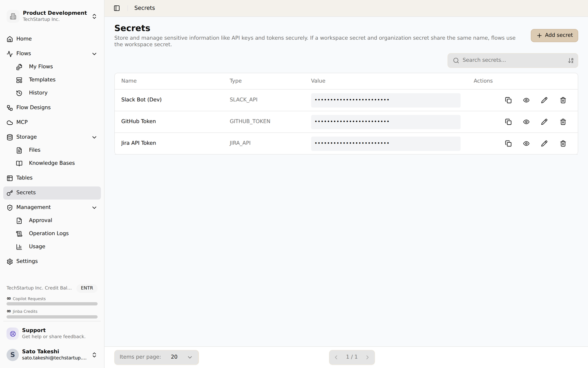Delete the Slack Bot (Dev) secret
Screen dimensions: 588x368
pos(563,100)
